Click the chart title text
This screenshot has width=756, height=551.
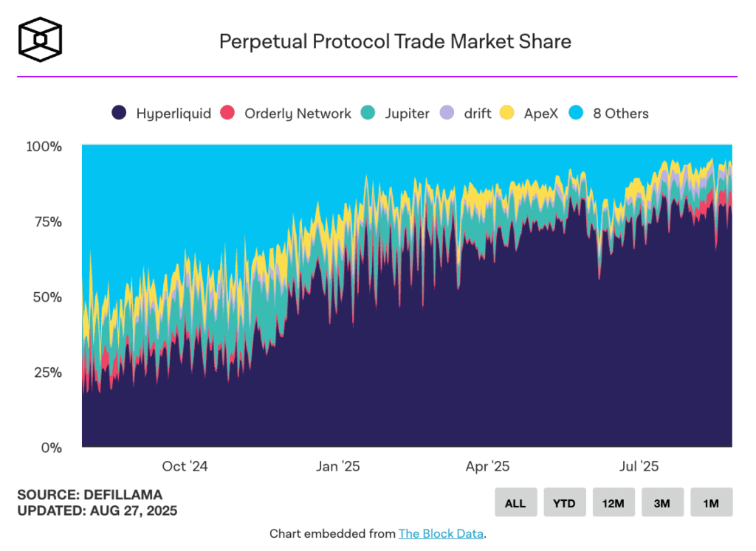pyautogui.click(x=396, y=42)
